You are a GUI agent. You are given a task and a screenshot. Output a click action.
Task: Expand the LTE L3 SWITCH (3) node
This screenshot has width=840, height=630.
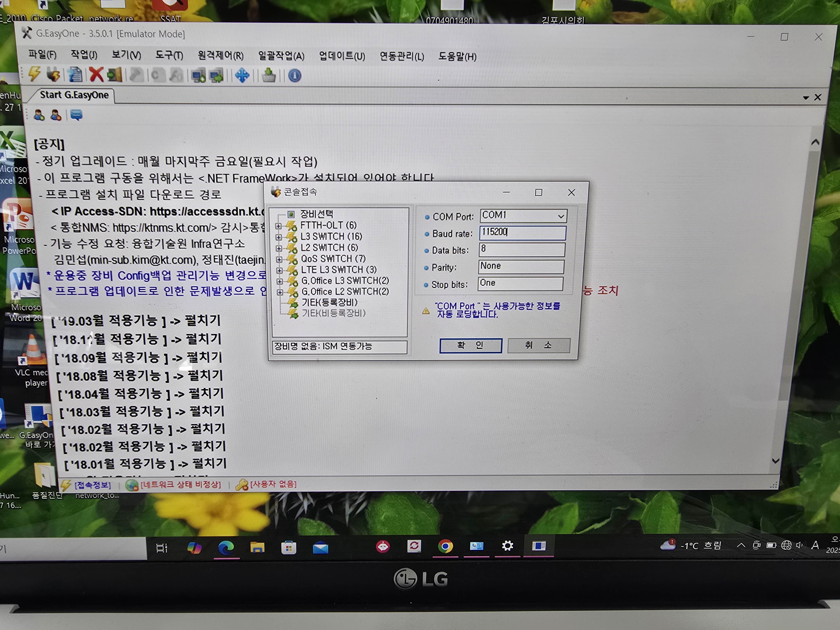tap(280, 270)
